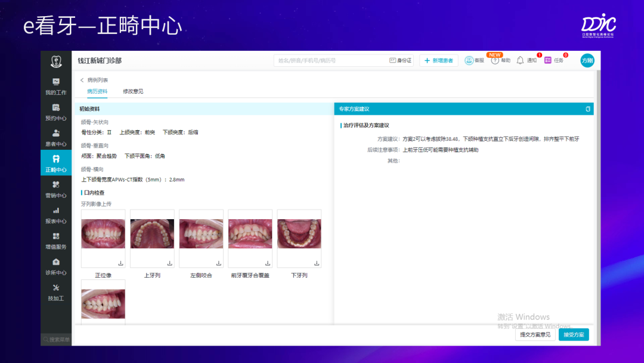
Task: Open the 方刚 user avatar
Action: click(x=587, y=60)
